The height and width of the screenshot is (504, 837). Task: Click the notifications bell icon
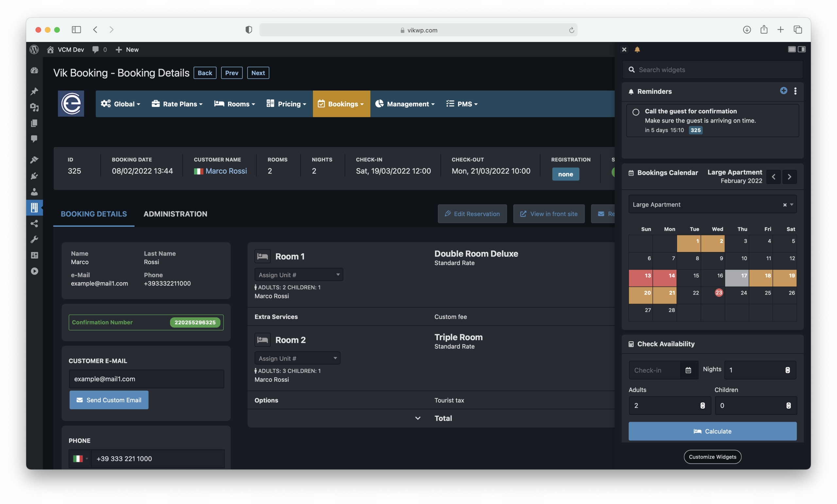[x=637, y=50]
